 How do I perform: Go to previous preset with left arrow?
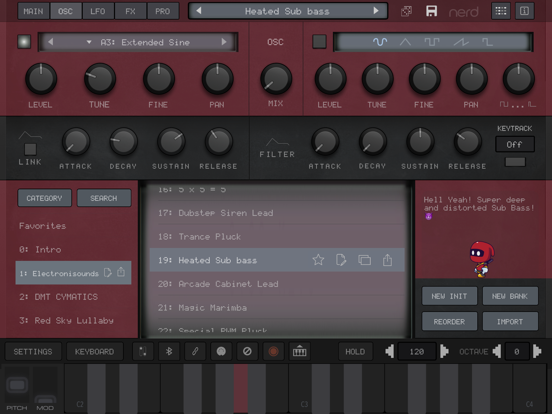tap(199, 11)
